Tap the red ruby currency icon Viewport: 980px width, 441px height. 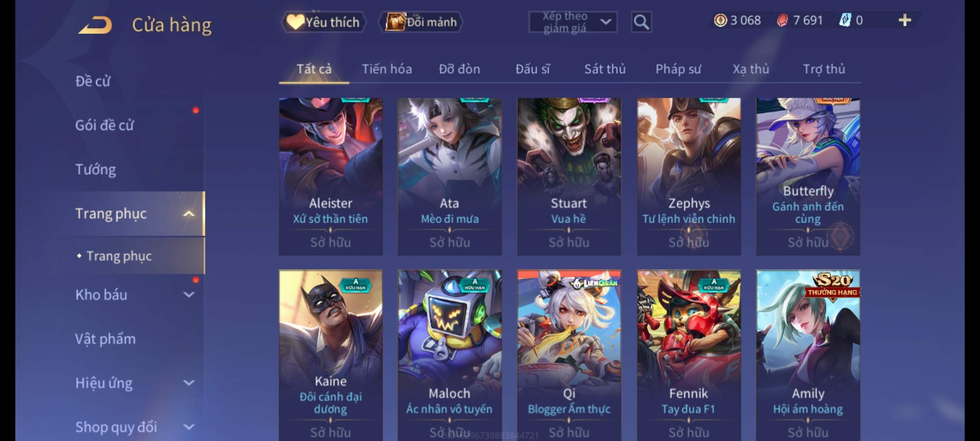pos(782,20)
